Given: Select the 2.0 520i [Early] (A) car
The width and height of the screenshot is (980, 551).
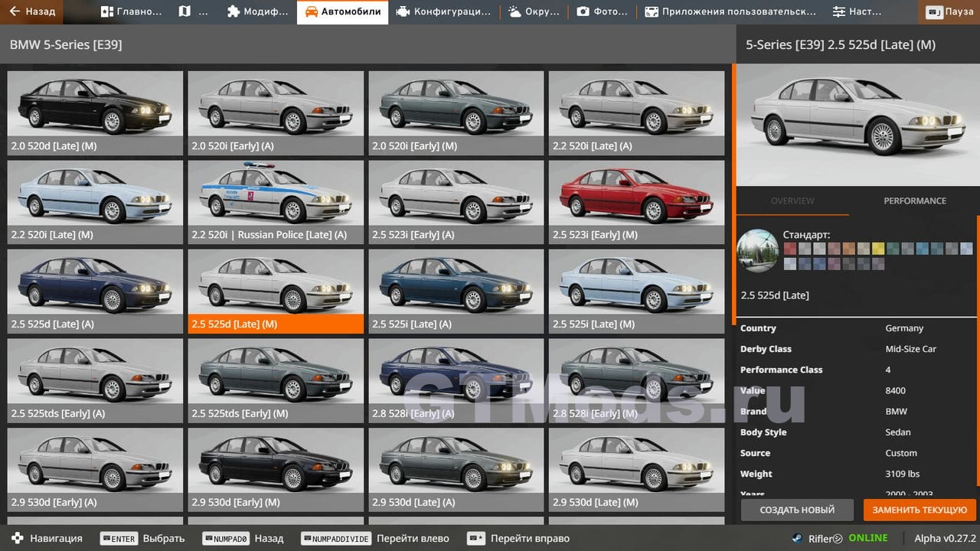Looking at the screenshot, I should pos(276,113).
